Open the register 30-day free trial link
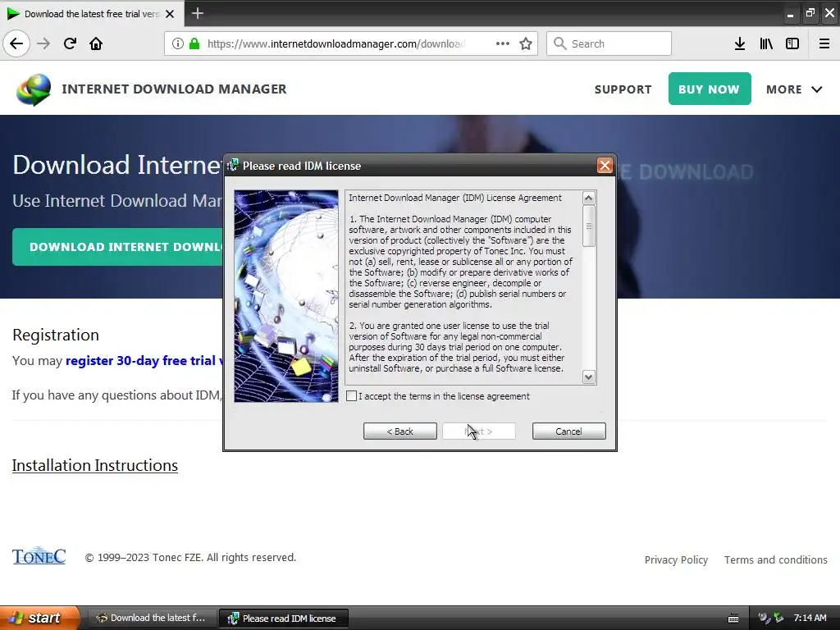 (144, 361)
